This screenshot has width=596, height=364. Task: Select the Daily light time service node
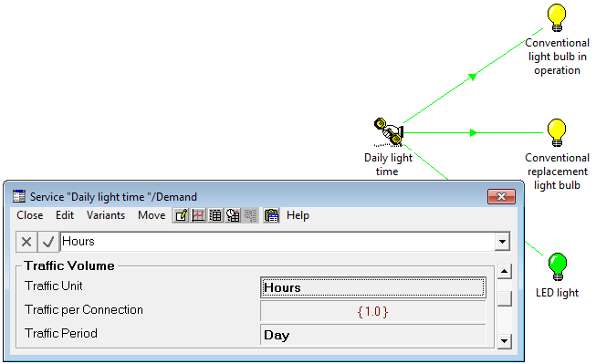click(389, 131)
